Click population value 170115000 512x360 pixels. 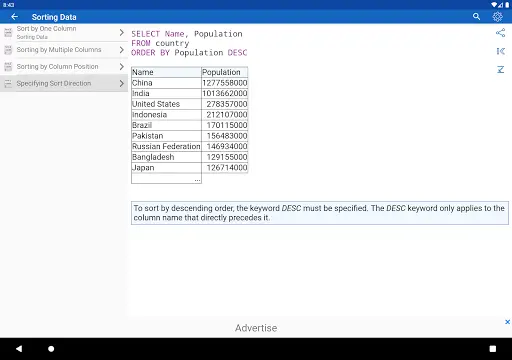click(x=224, y=125)
